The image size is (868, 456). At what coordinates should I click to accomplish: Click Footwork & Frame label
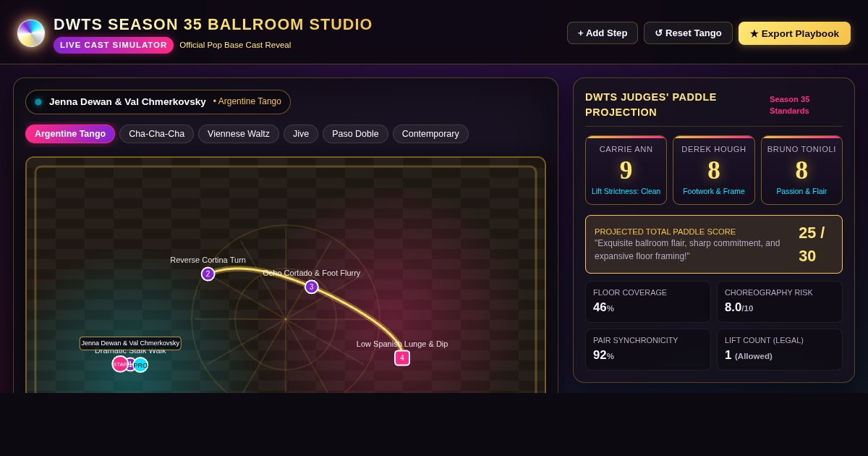point(714,191)
